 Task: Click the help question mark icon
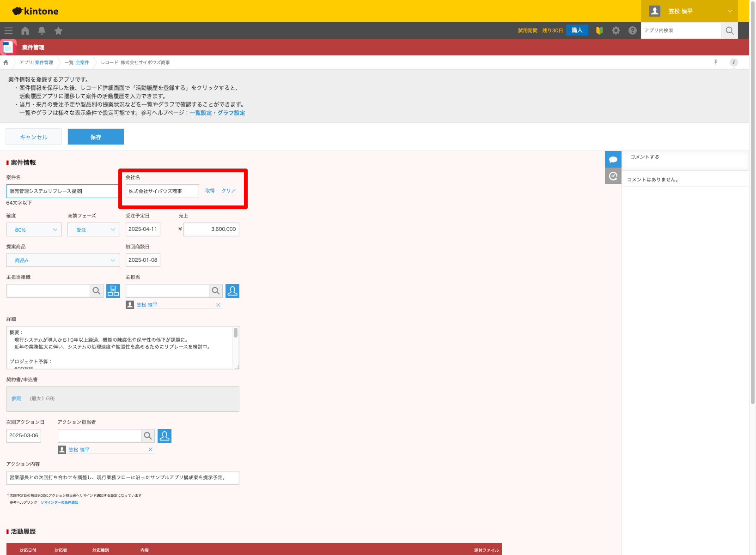632,30
